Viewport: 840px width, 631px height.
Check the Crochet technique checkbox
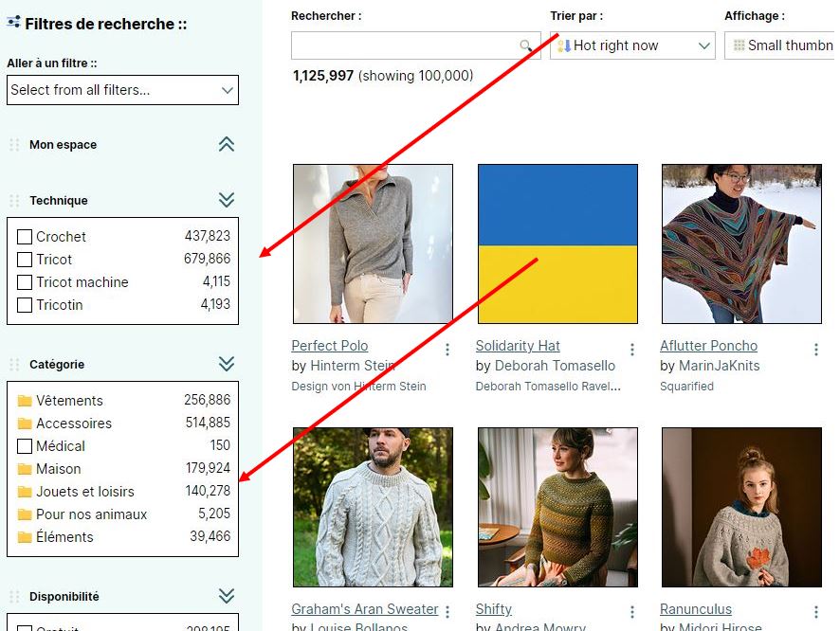pos(25,237)
